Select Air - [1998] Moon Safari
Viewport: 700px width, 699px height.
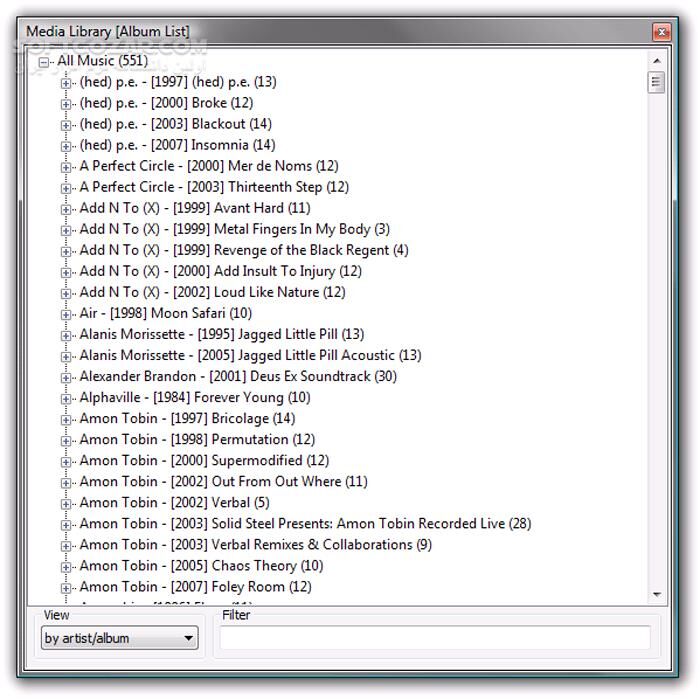166,313
